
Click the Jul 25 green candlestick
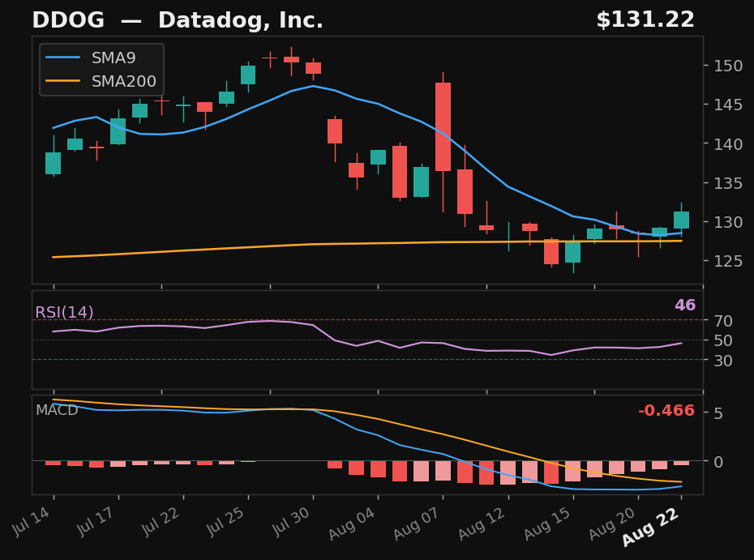point(248,75)
